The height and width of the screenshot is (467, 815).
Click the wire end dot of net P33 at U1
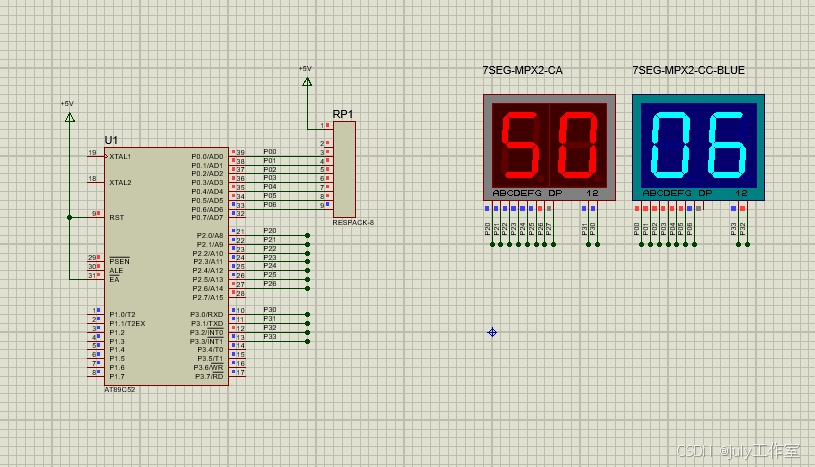tap(308, 341)
